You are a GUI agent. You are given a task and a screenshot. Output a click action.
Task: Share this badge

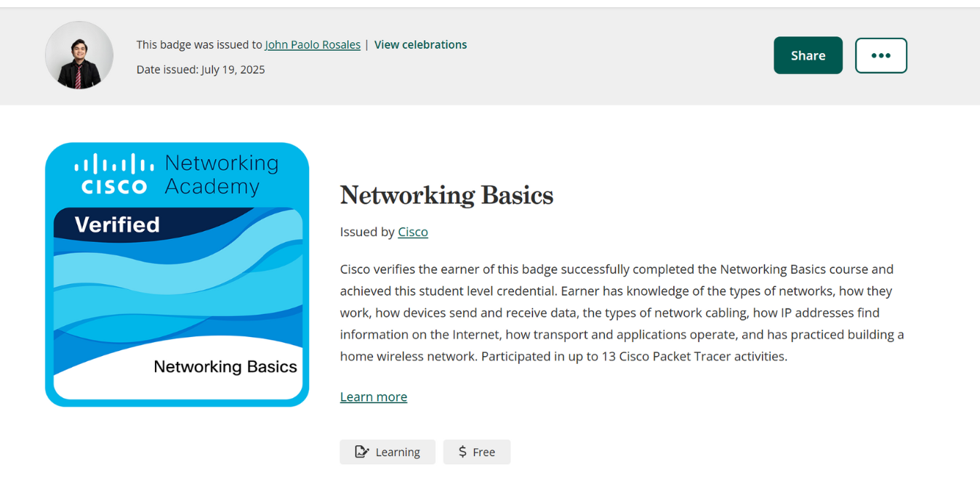pyautogui.click(x=808, y=54)
